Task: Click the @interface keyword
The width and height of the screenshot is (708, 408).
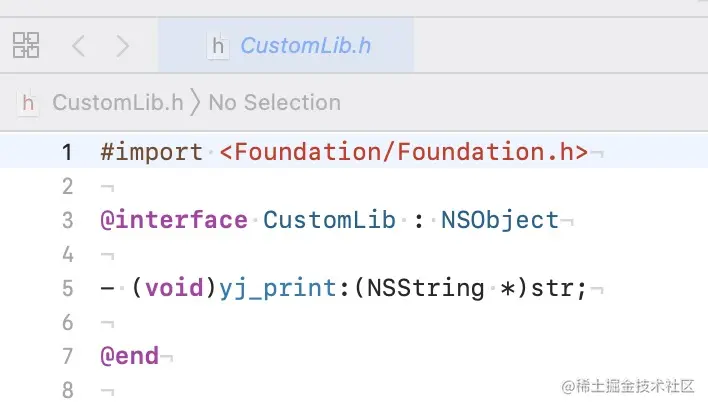Action: [173, 220]
